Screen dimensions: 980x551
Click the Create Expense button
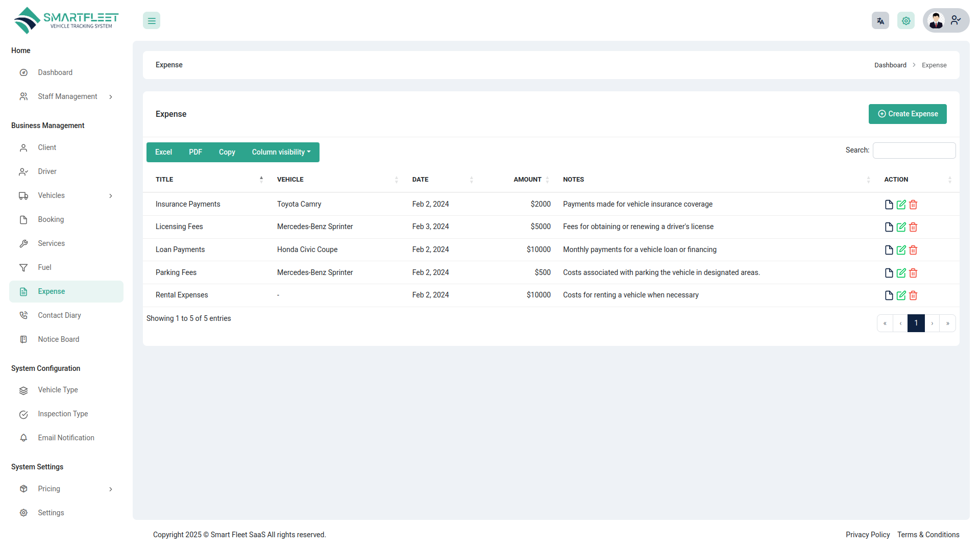coord(908,114)
